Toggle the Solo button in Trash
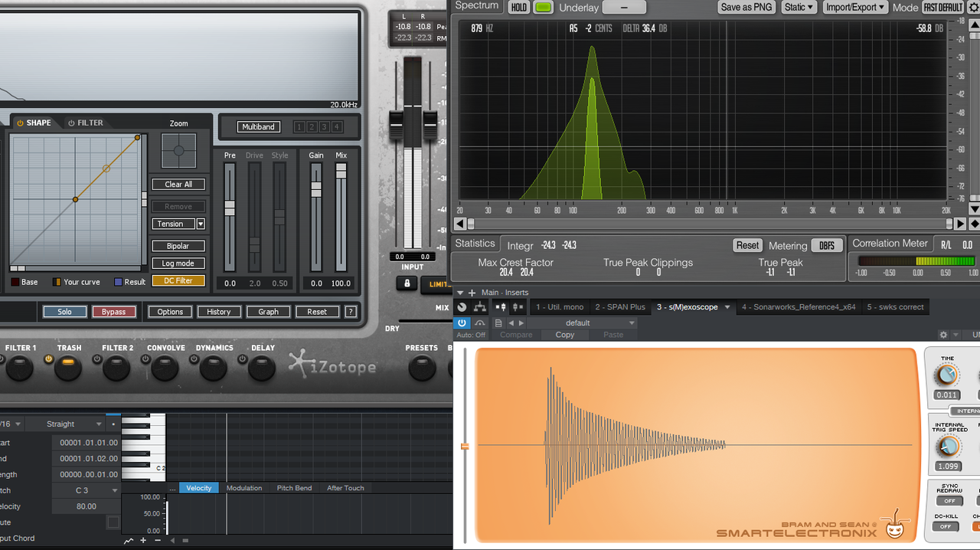This screenshot has height=550, width=980. click(x=64, y=312)
